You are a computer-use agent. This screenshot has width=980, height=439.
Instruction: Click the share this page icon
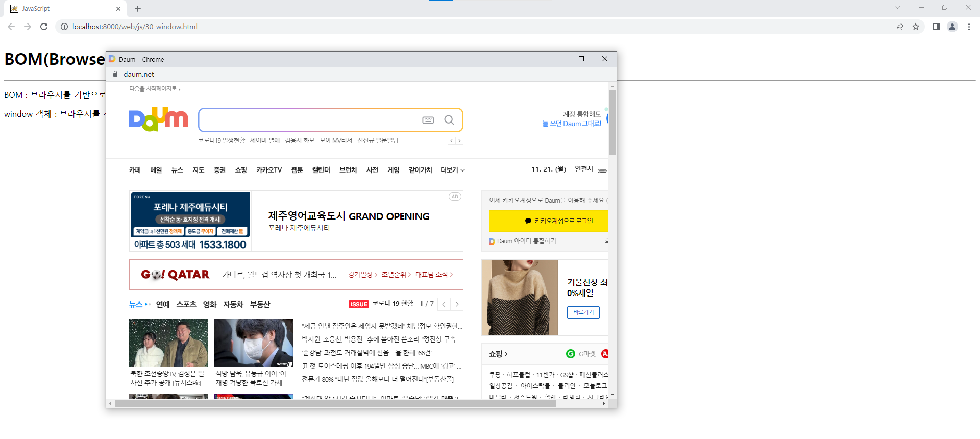pos(899,27)
